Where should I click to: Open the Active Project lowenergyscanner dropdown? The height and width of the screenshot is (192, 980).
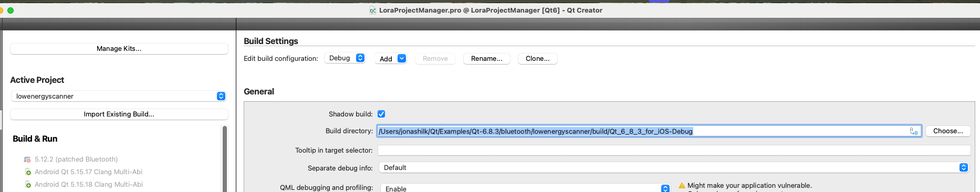[119, 96]
